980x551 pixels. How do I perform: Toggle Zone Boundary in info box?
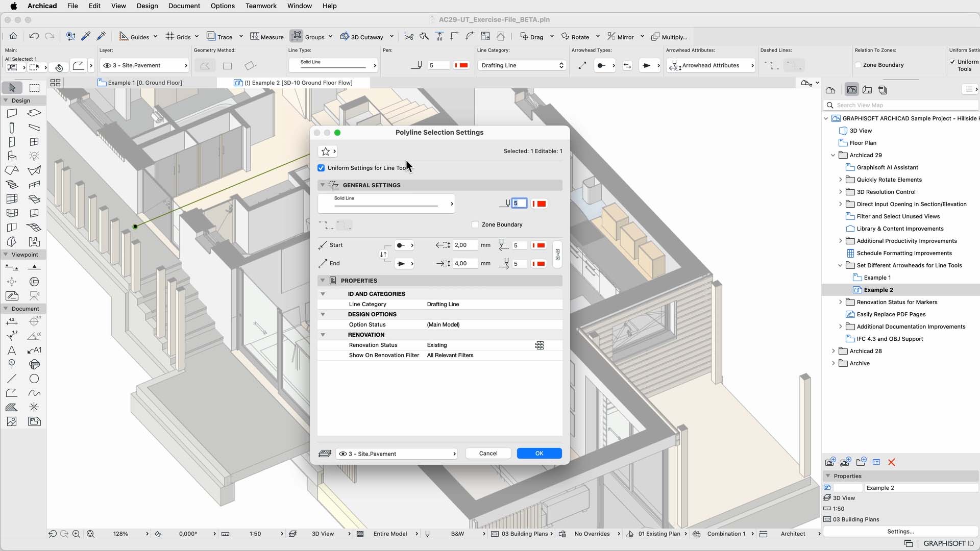point(858,65)
